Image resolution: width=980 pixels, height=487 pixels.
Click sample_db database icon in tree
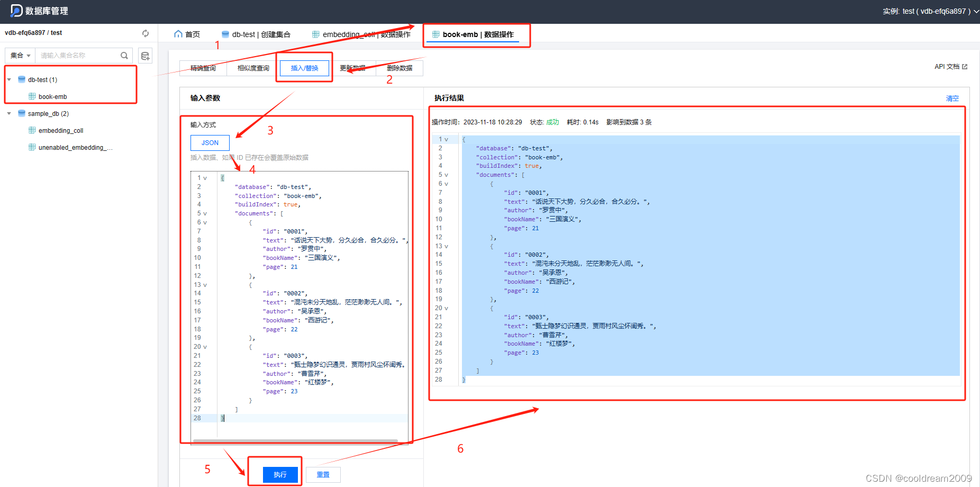22,113
